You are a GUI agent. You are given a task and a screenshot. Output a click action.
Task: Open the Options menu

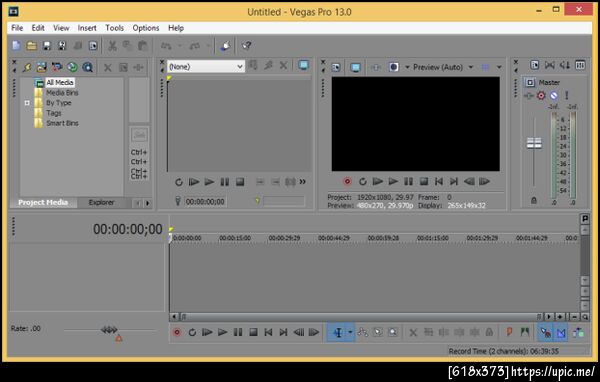[x=146, y=28]
